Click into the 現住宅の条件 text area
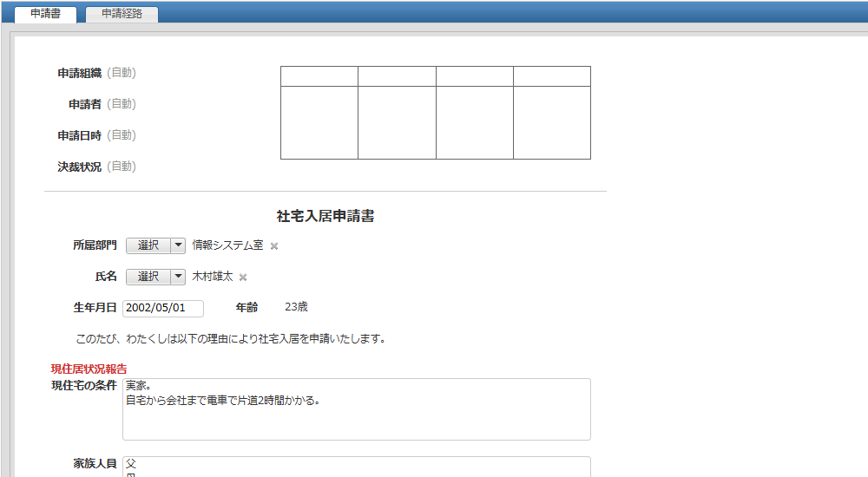 pos(356,409)
